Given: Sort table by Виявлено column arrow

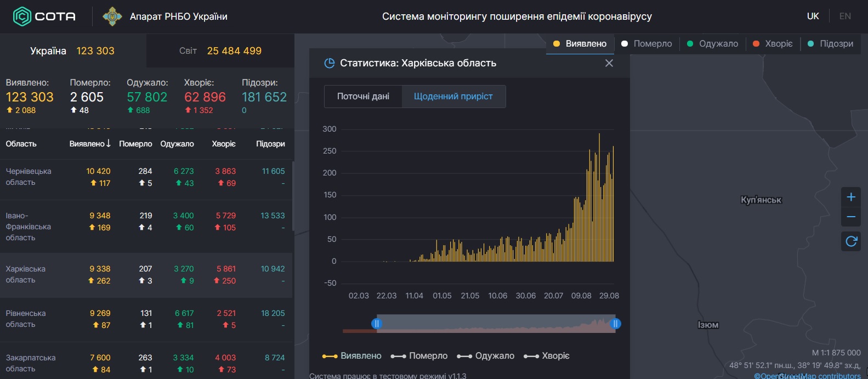Looking at the screenshot, I should [x=108, y=143].
